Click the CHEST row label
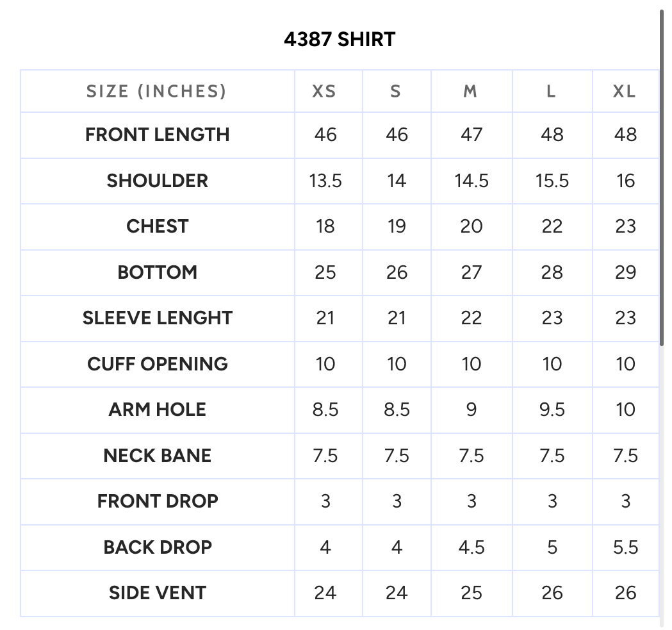Viewport: 672px width, 630px height. pos(158,226)
